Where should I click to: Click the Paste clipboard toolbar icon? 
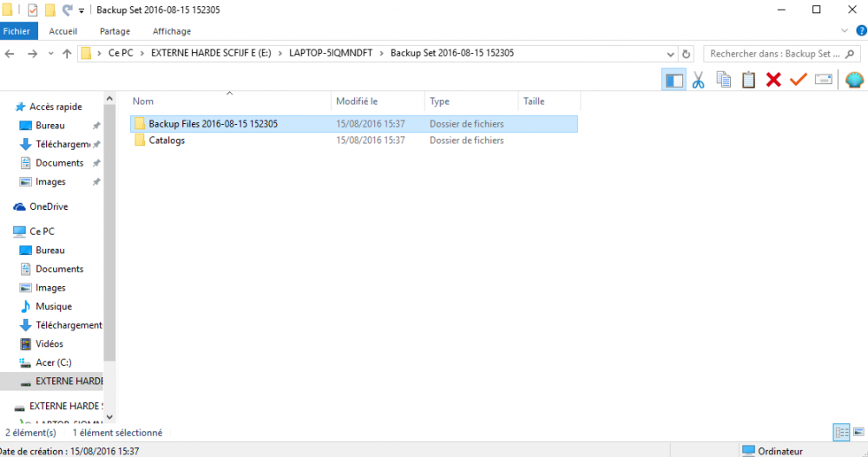click(x=748, y=81)
